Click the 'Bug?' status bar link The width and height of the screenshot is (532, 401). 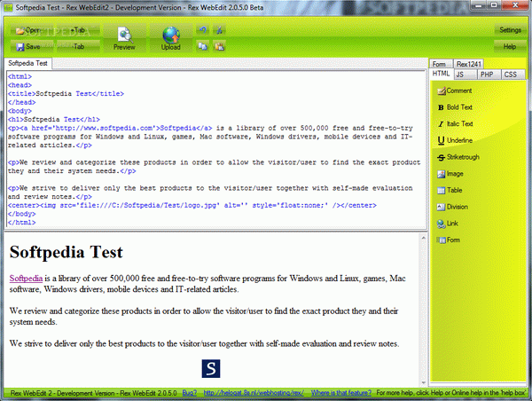[190, 393]
